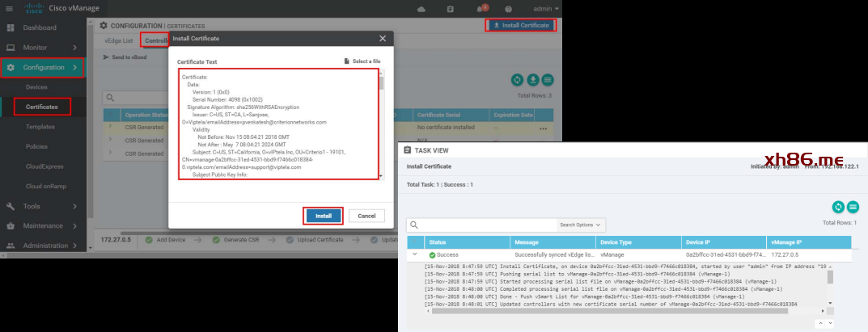Close the Install Certificate dialog

click(383, 39)
